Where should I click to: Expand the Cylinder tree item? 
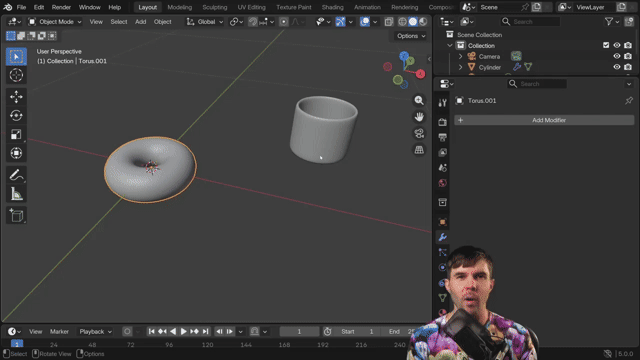[x=460, y=67]
